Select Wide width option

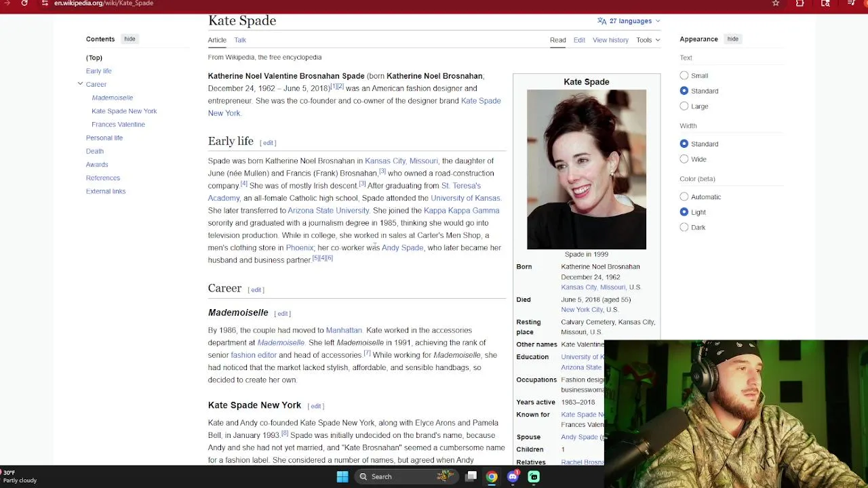point(684,159)
